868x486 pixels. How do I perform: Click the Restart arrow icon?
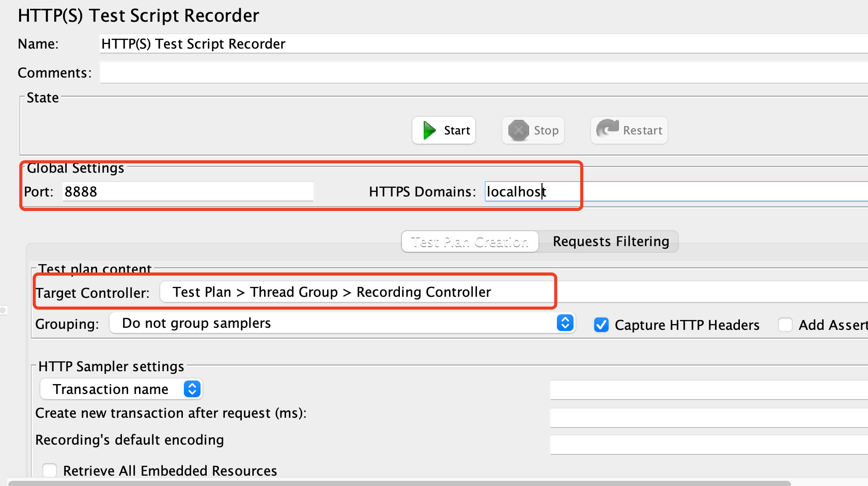[x=607, y=128]
